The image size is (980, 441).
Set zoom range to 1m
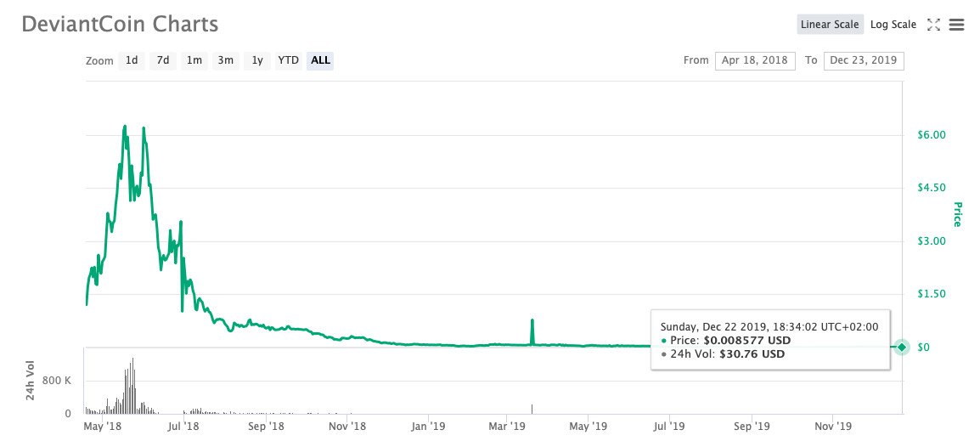(x=194, y=60)
